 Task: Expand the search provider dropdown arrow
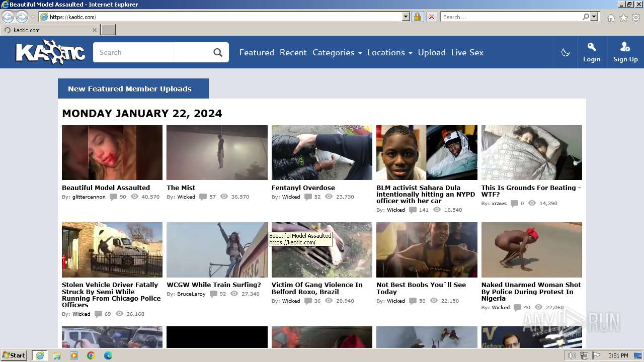594,17
